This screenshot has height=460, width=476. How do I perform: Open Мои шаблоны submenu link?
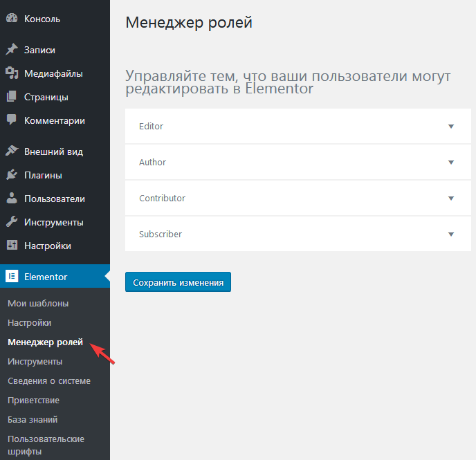38,304
